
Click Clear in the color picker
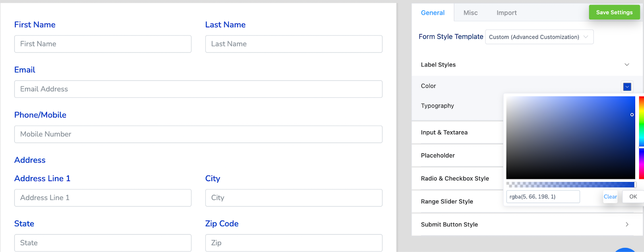click(x=610, y=197)
